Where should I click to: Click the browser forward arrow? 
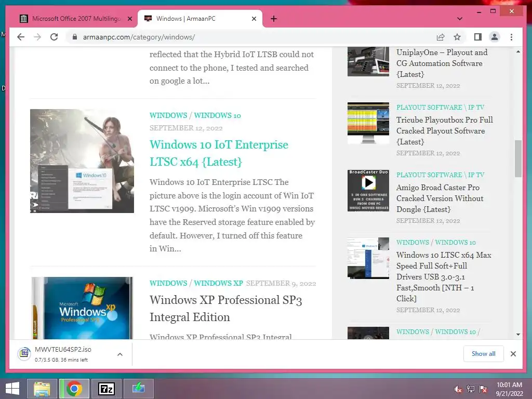[x=37, y=37]
